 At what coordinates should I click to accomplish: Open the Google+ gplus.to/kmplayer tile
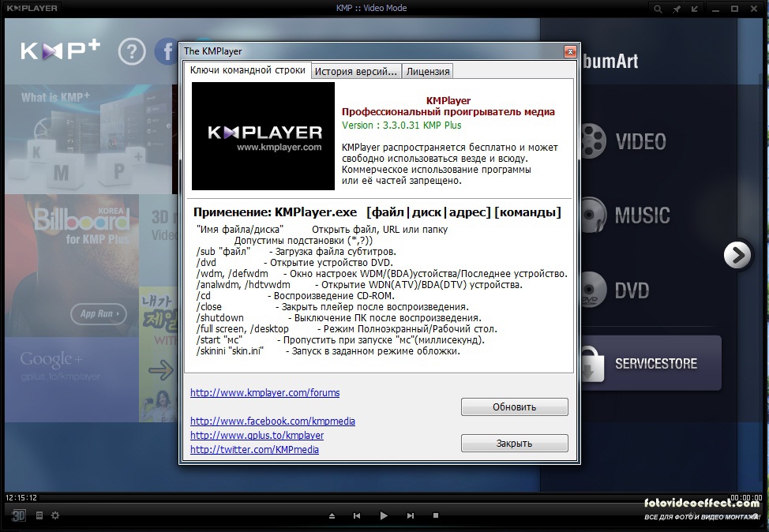(x=72, y=380)
